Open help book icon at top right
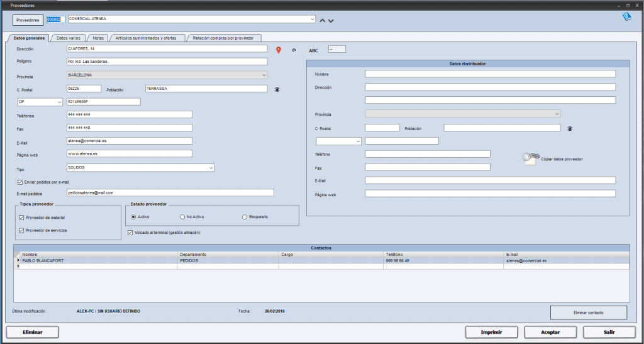Image resolution: width=644 pixels, height=344 pixels. (627, 17)
